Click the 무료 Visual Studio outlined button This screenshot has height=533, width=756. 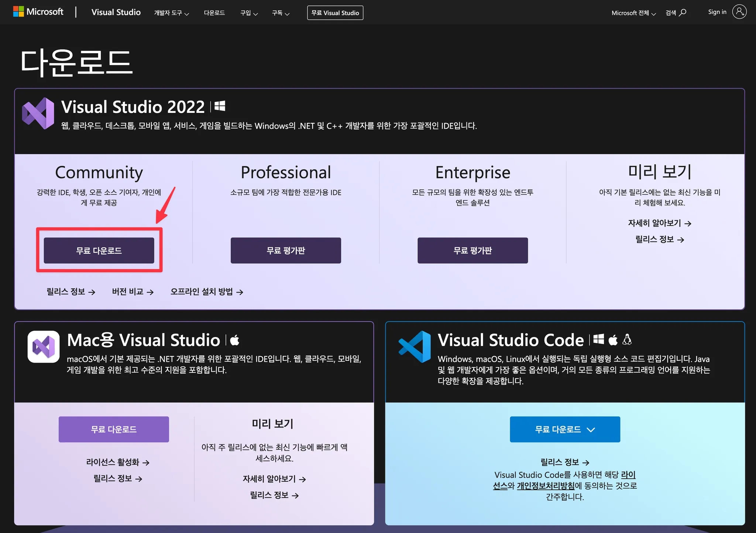coord(335,13)
